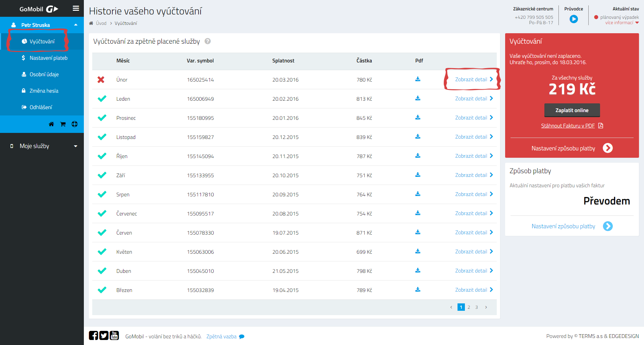Go to page 3 of billing history
The width and height of the screenshot is (644, 345).
coord(476,307)
